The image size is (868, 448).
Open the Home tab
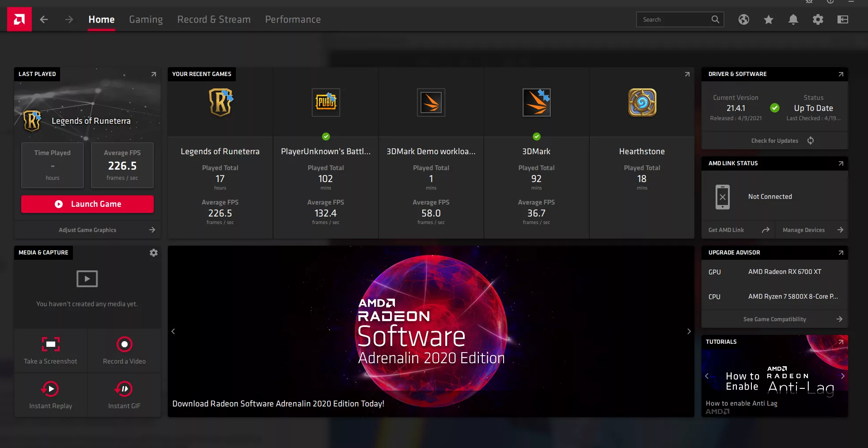(x=101, y=19)
